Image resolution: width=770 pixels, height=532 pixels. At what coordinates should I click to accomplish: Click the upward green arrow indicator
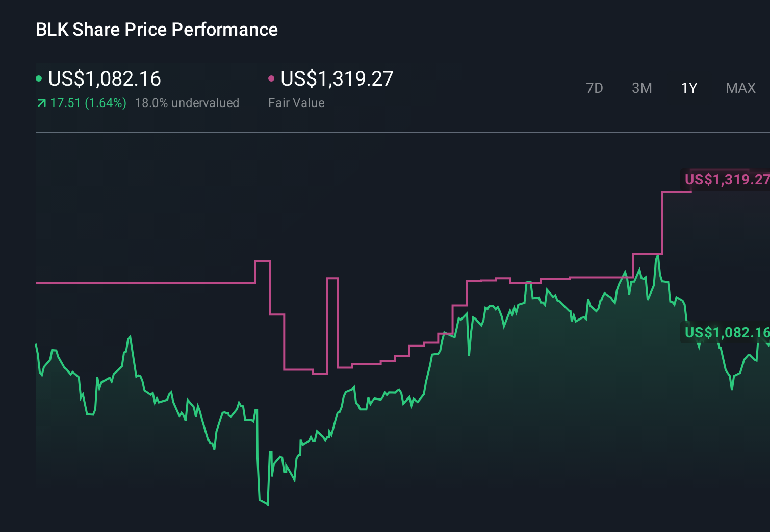[41, 102]
